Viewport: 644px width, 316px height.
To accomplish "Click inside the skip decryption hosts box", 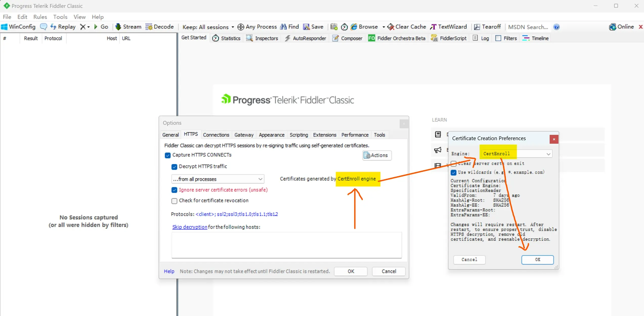I will coord(286,245).
